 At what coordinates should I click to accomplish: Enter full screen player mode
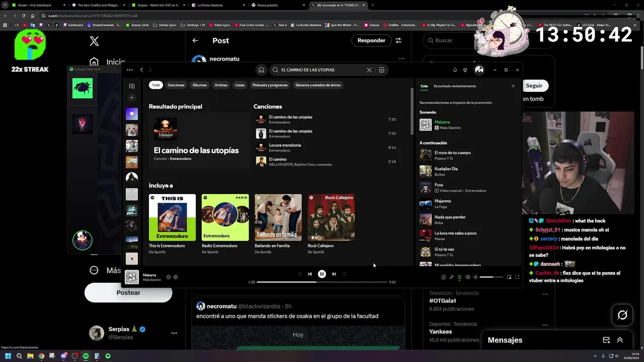tap(517, 277)
